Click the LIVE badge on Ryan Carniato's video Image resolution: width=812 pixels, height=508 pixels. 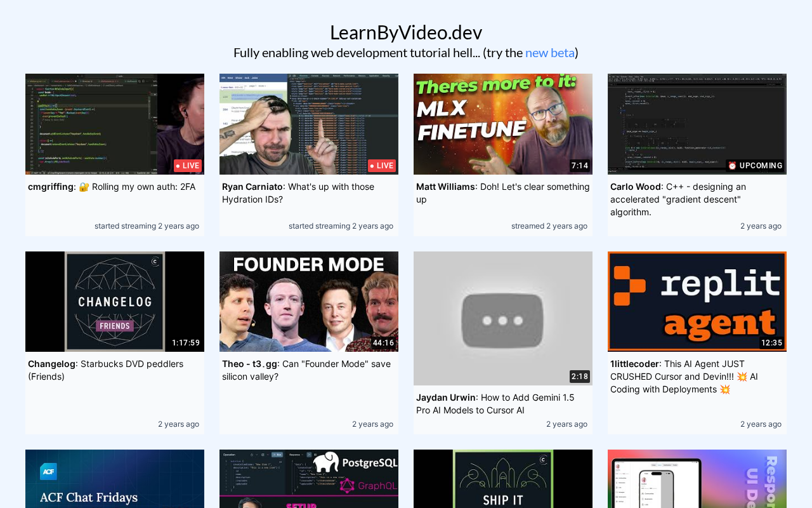[382, 166]
